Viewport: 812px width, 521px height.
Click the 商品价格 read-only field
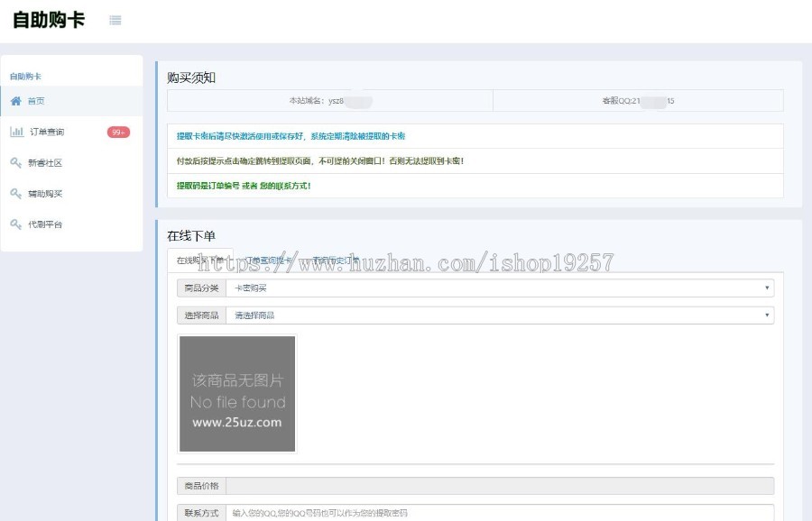pyautogui.click(x=500, y=486)
